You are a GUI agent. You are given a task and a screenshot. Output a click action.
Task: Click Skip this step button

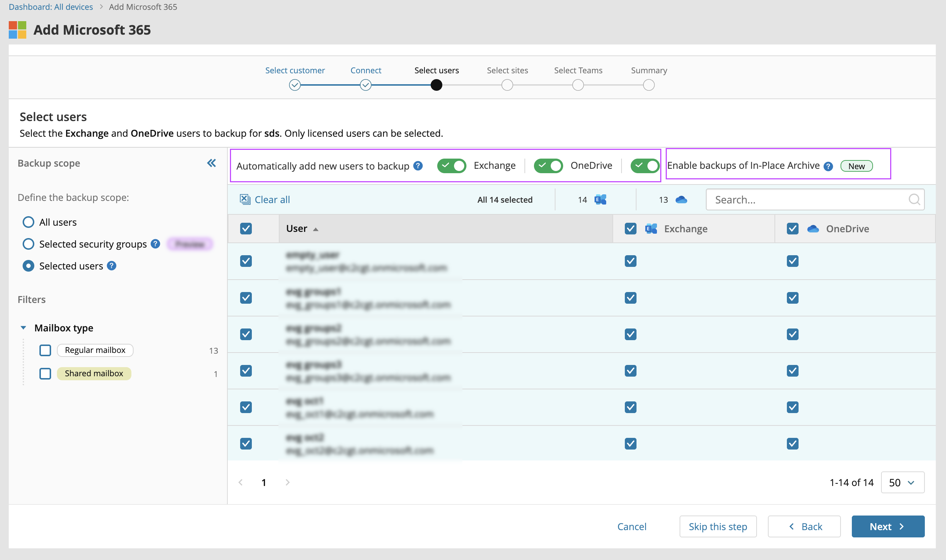tap(718, 526)
